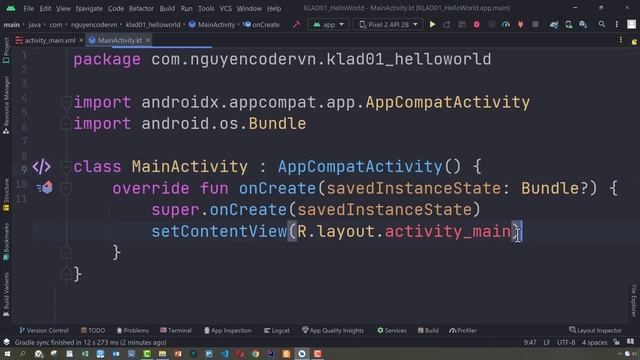This screenshot has width=640, height=360.
Task: Open the UTF-8 encoding selector
Action: pyautogui.click(x=566, y=342)
